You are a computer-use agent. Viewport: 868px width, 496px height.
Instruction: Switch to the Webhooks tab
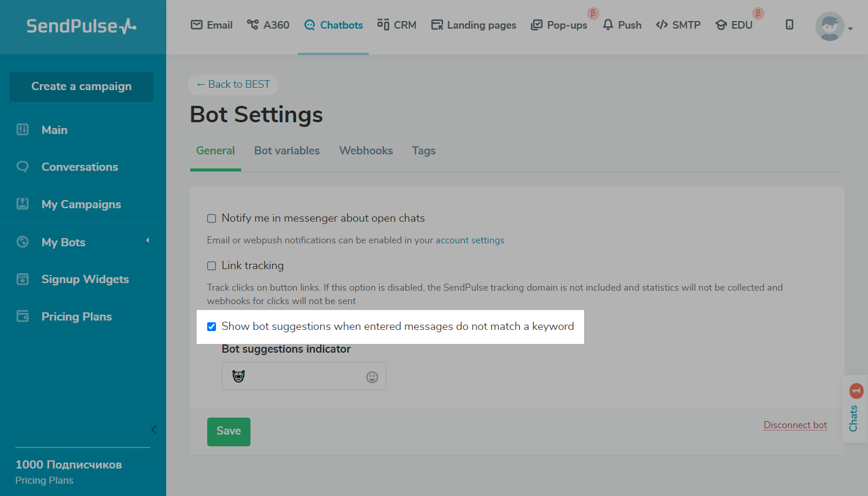pos(366,151)
